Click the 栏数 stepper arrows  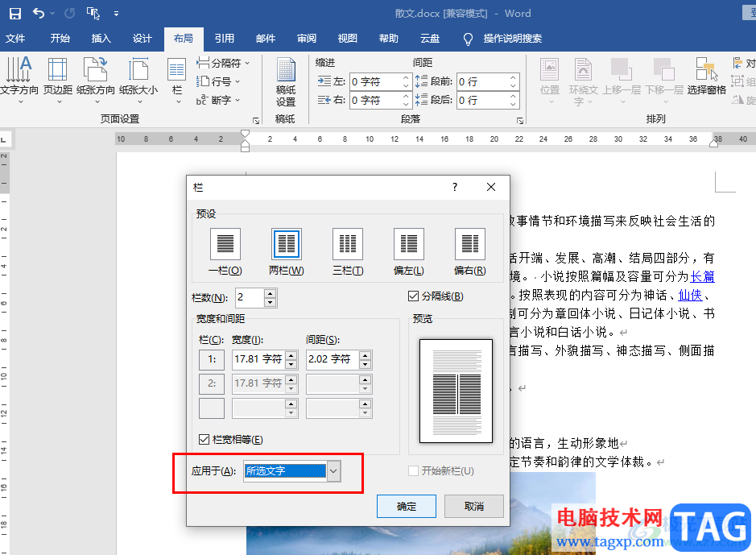(x=271, y=297)
